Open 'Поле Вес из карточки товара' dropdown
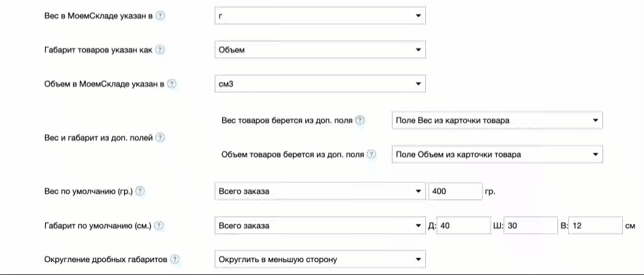644x275 pixels. click(x=497, y=121)
